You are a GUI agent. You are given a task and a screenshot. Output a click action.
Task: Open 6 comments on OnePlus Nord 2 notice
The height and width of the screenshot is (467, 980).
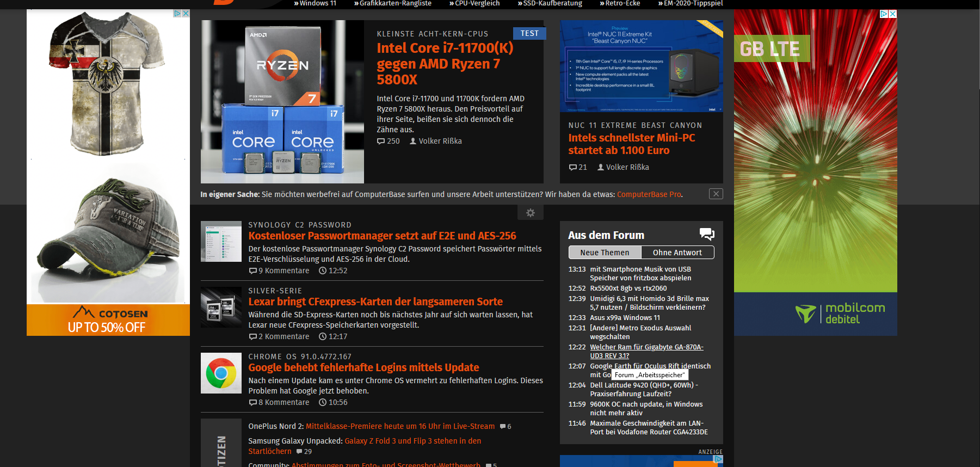pos(506,426)
